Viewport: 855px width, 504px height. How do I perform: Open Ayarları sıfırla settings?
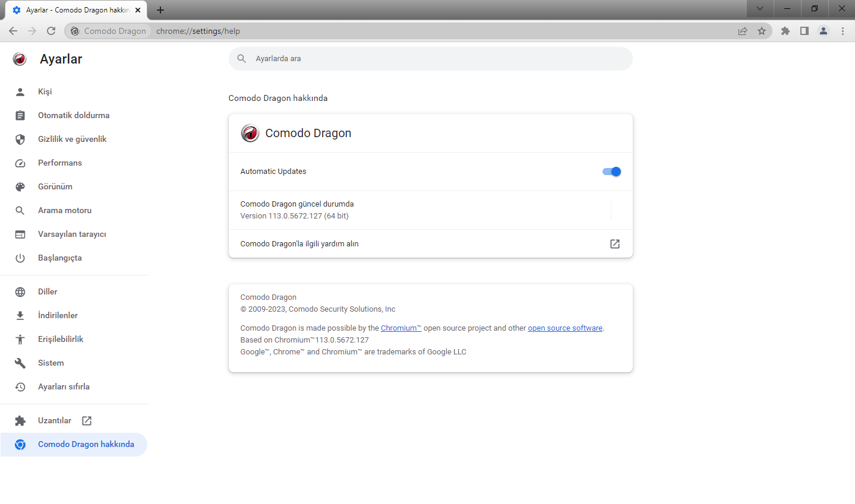click(74, 386)
